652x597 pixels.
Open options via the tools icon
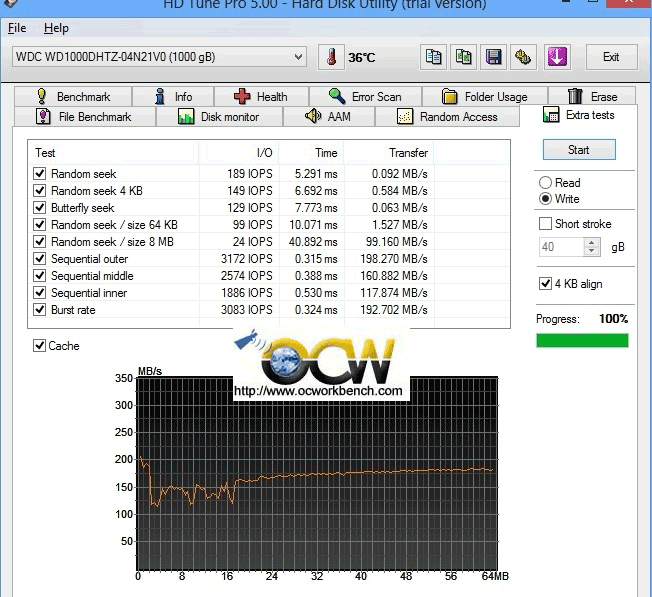(x=523, y=57)
